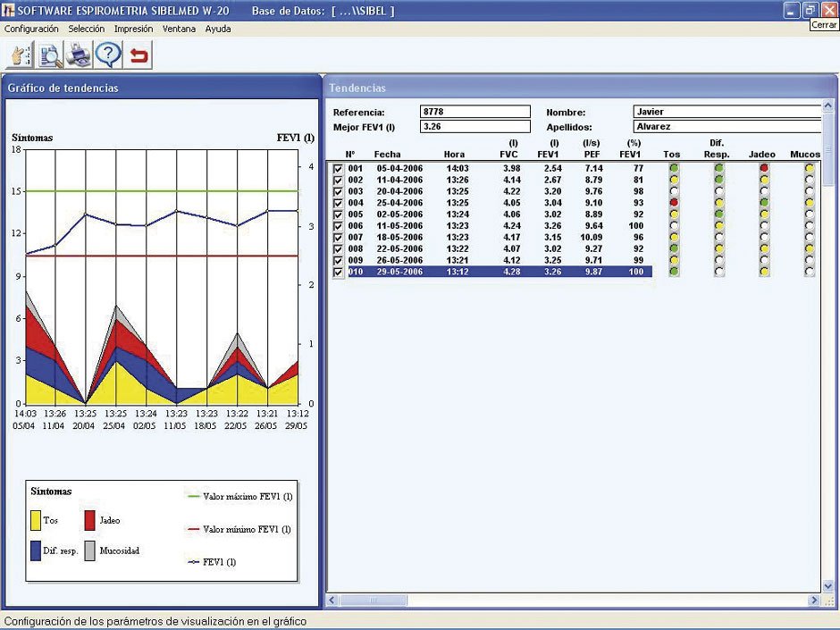Click the yellow Tos swatch in the legend
The width and height of the screenshot is (840, 630).
(36, 521)
